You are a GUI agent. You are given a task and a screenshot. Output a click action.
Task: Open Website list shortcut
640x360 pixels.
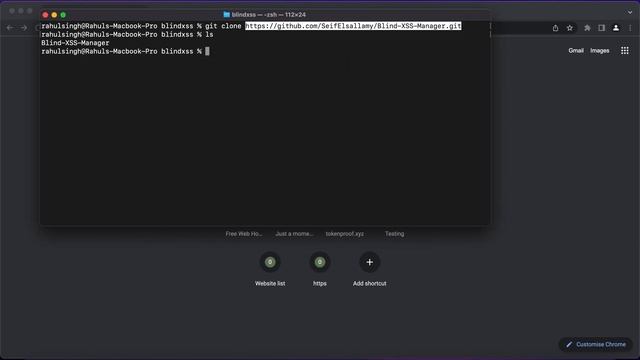point(270,269)
